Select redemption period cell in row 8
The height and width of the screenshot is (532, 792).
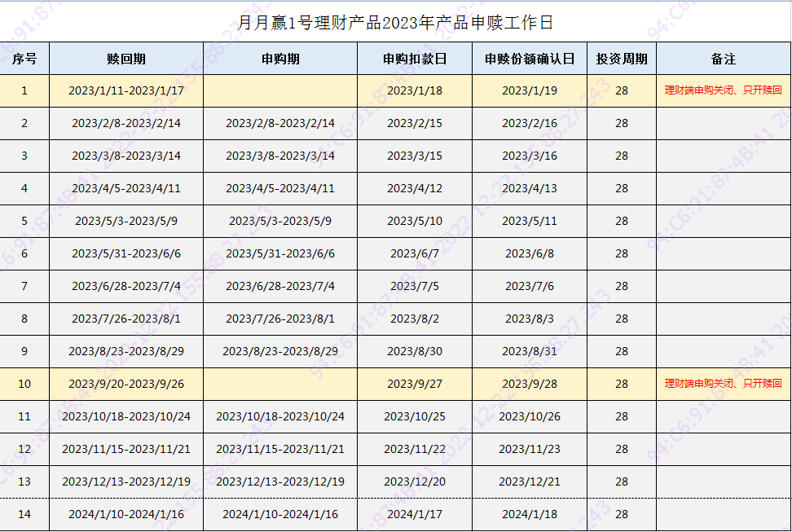[126, 319]
